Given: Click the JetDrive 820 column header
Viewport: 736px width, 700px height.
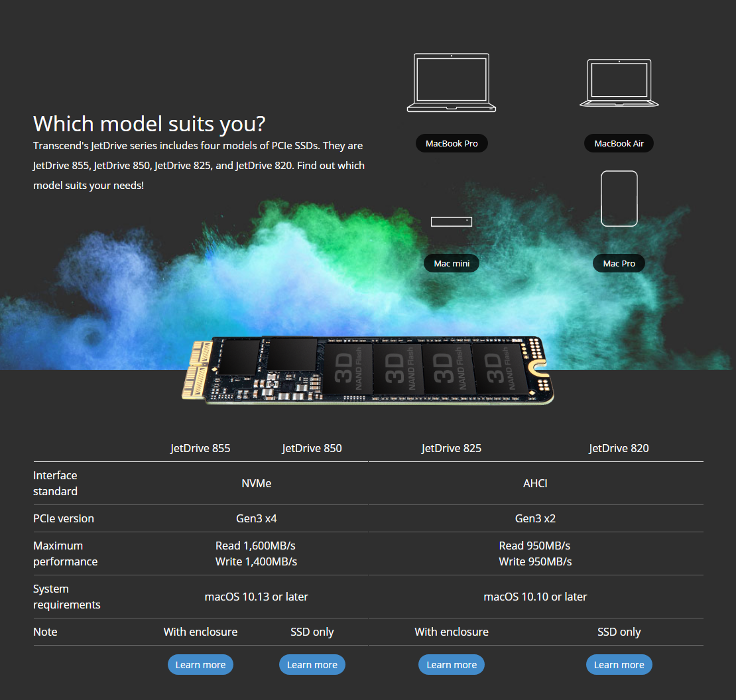Looking at the screenshot, I should click(x=619, y=448).
